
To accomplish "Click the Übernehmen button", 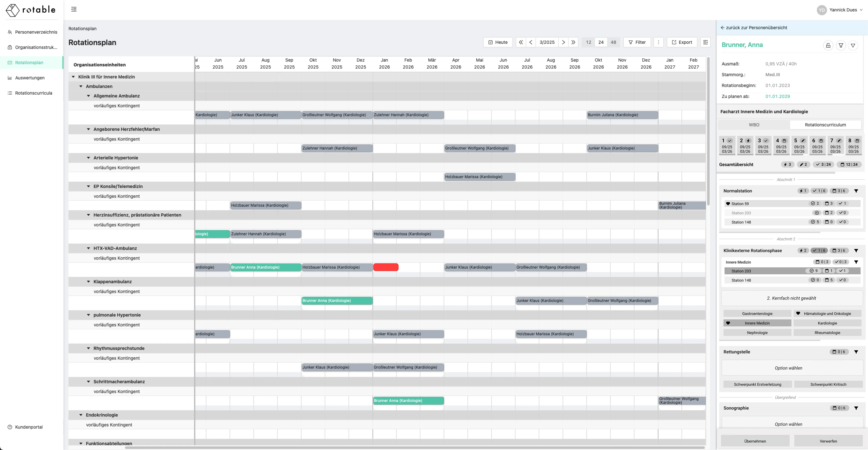I will click(x=755, y=441).
